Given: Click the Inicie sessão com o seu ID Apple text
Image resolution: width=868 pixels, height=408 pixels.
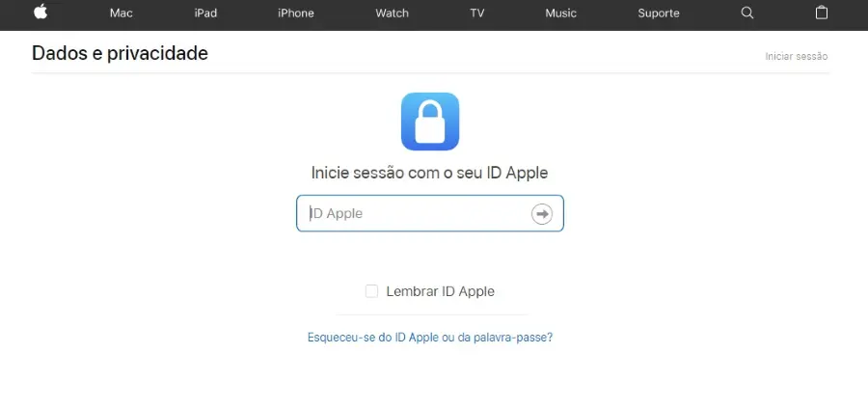Looking at the screenshot, I should pyautogui.click(x=429, y=173).
